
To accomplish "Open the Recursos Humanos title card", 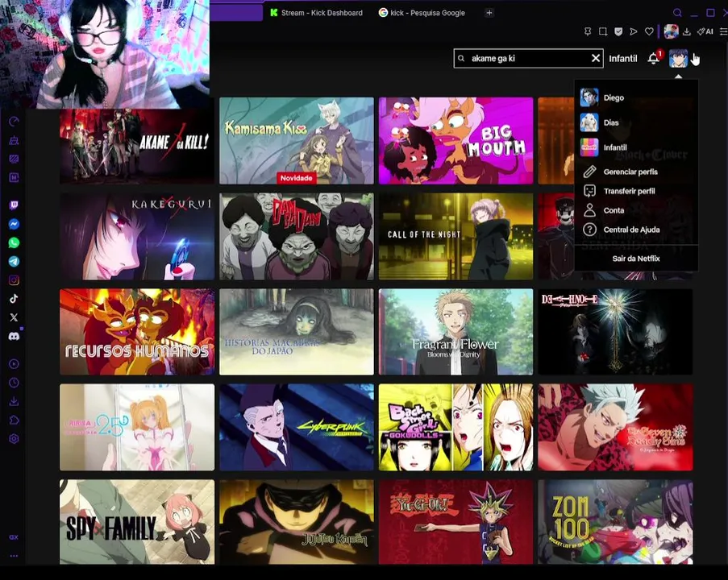I will click(x=137, y=332).
